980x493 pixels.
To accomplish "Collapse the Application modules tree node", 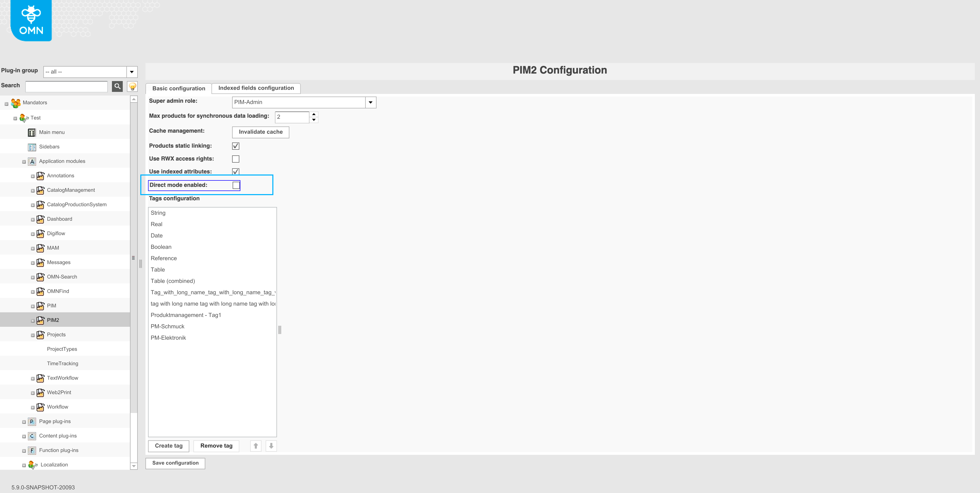I will [x=24, y=162].
